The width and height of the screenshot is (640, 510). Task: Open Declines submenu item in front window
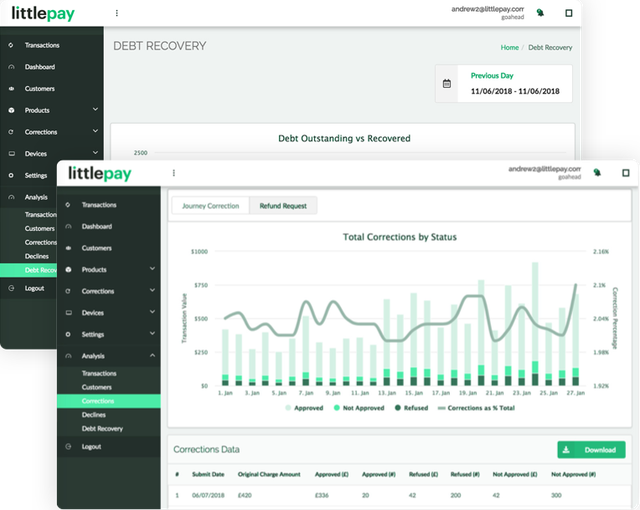coord(93,415)
